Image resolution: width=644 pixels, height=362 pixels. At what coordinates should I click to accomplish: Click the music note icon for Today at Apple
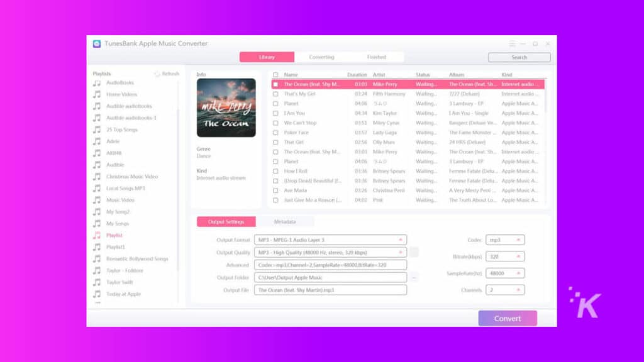97,294
